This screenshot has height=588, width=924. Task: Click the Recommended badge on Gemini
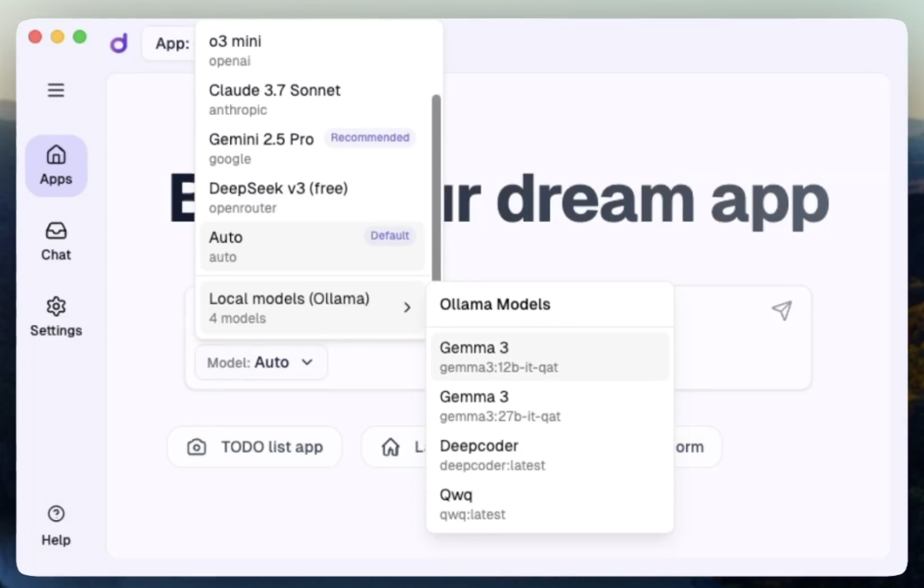(370, 138)
